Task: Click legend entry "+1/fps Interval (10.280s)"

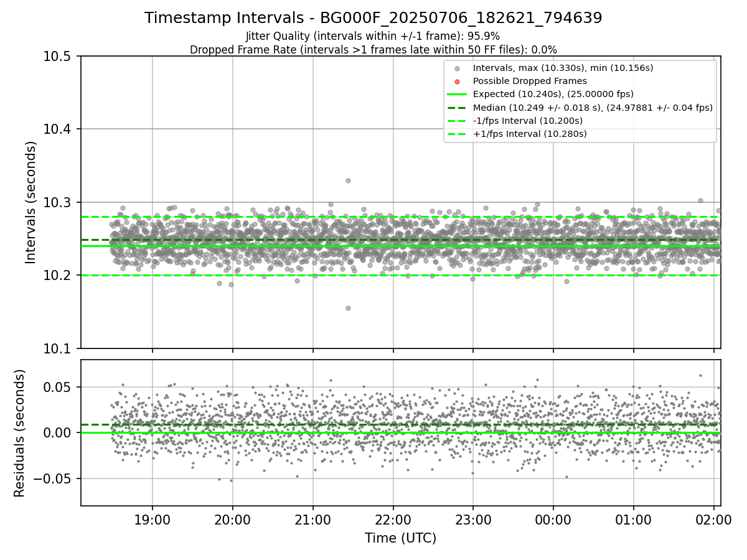Action: 530,134
